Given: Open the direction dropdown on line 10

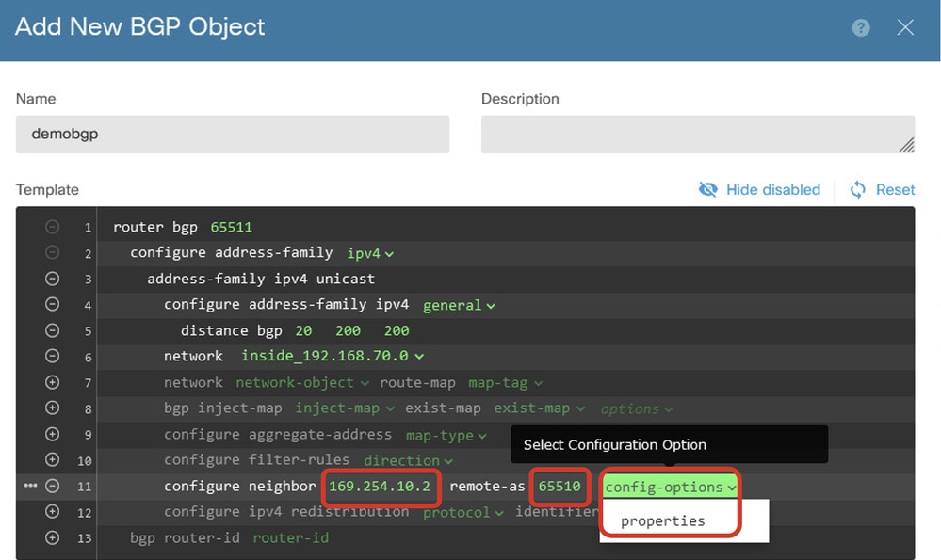Looking at the screenshot, I should (408, 460).
